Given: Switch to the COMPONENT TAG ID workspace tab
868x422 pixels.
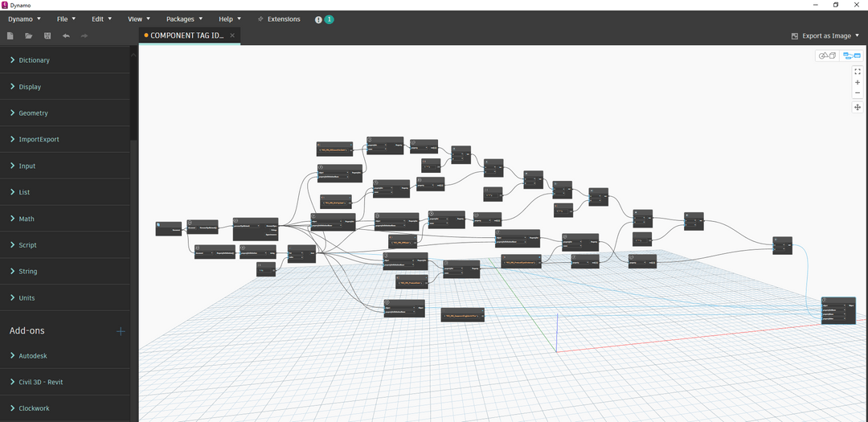Looking at the screenshot, I should pos(183,35).
